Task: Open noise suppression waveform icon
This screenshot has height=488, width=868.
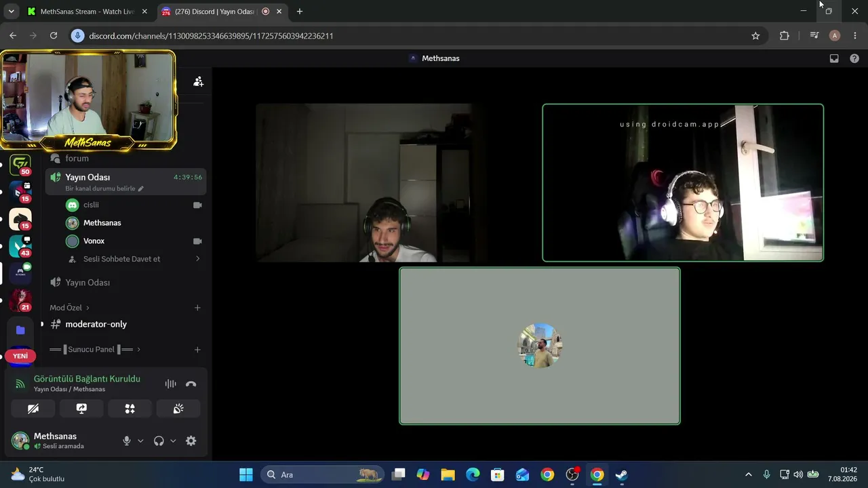Action: click(x=170, y=384)
